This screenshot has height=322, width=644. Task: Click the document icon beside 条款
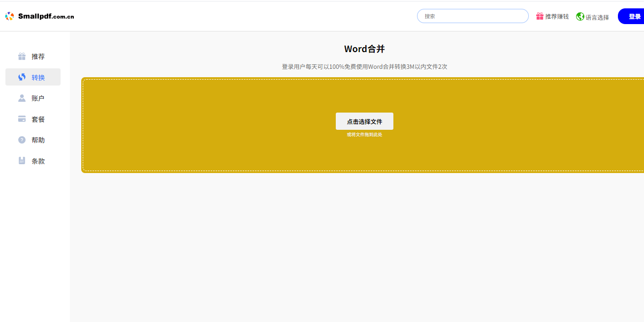(x=22, y=161)
